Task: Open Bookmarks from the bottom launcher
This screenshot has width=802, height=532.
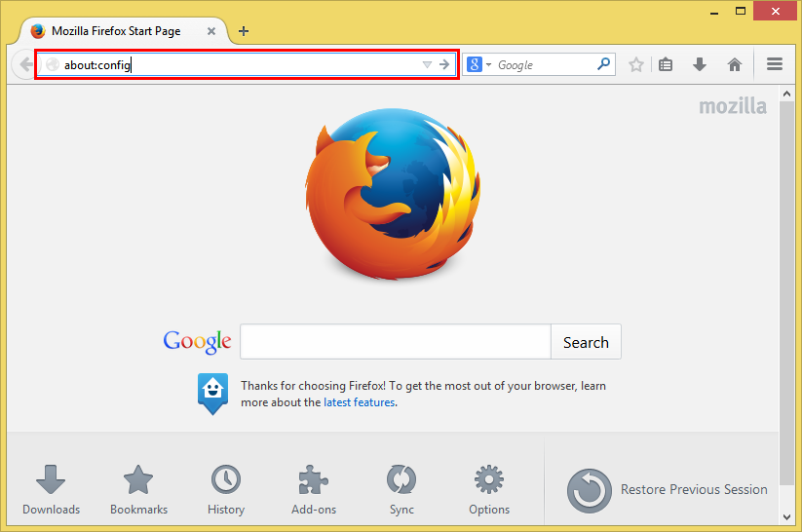Action: click(138, 489)
